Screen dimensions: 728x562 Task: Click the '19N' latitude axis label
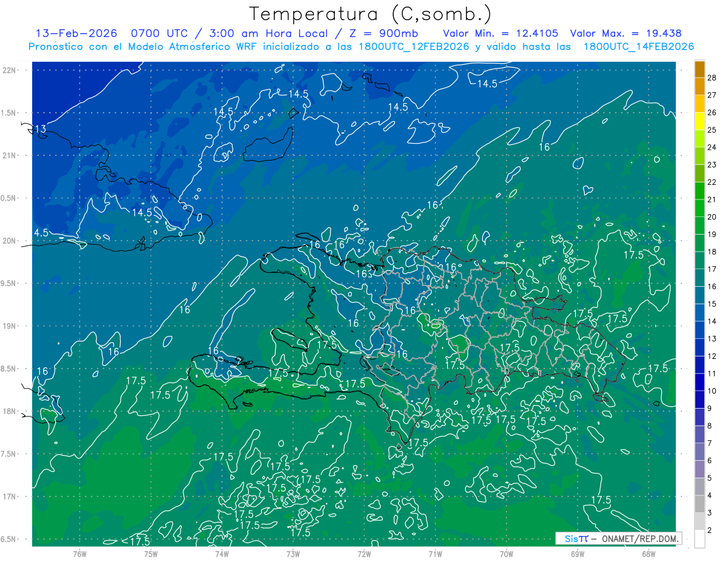tap(10, 326)
